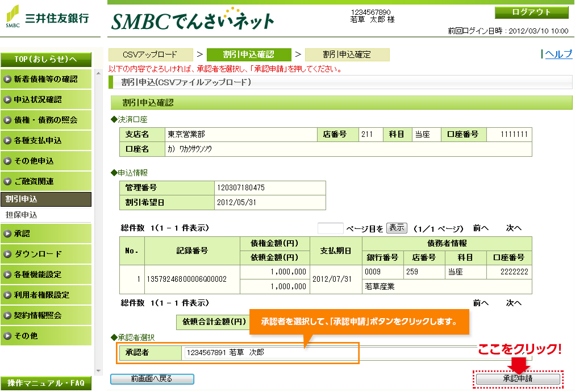Select 担保申込 submenu item
Image resolution: width=575 pixels, height=392 pixels.
(x=46, y=215)
